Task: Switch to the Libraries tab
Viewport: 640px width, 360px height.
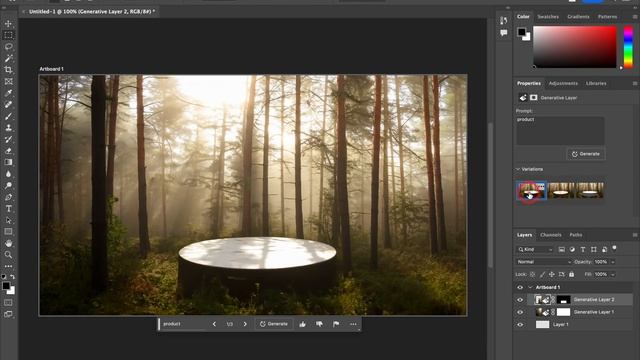Action: point(596,83)
